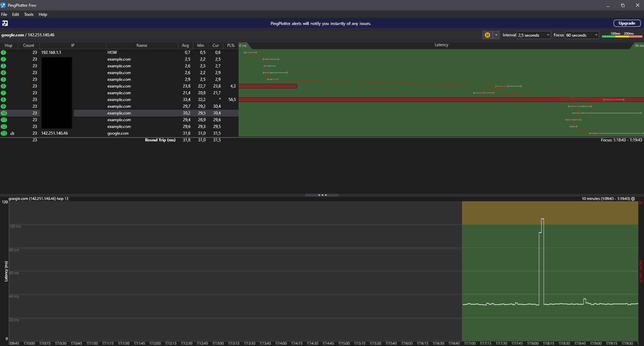Click the 33,4 average latency value
Screen dimensions: 644x346
pyautogui.click(x=187, y=100)
